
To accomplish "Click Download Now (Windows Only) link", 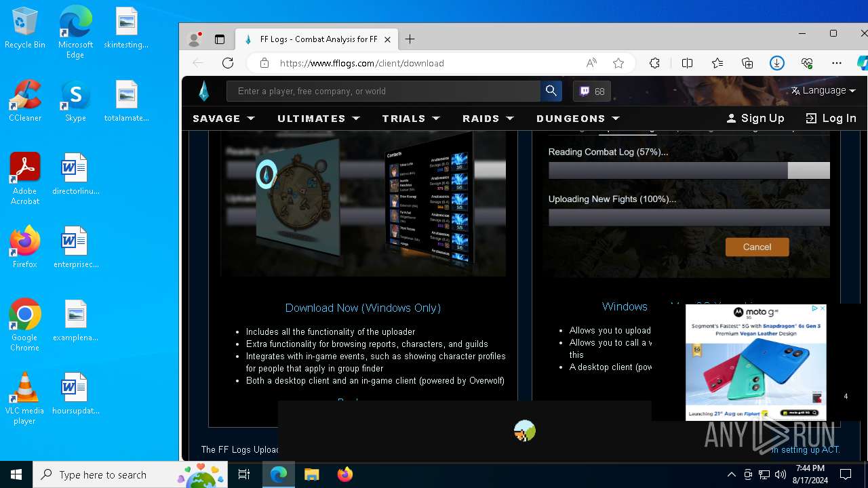I will coord(363,308).
